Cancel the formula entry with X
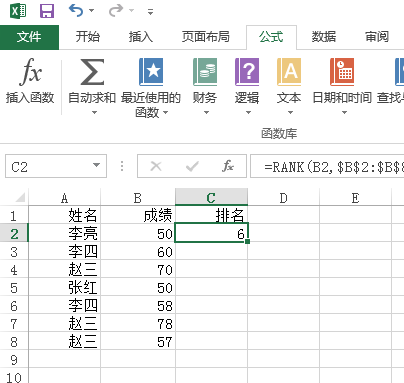Image resolution: width=404 pixels, height=383 pixels. pos(156,166)
